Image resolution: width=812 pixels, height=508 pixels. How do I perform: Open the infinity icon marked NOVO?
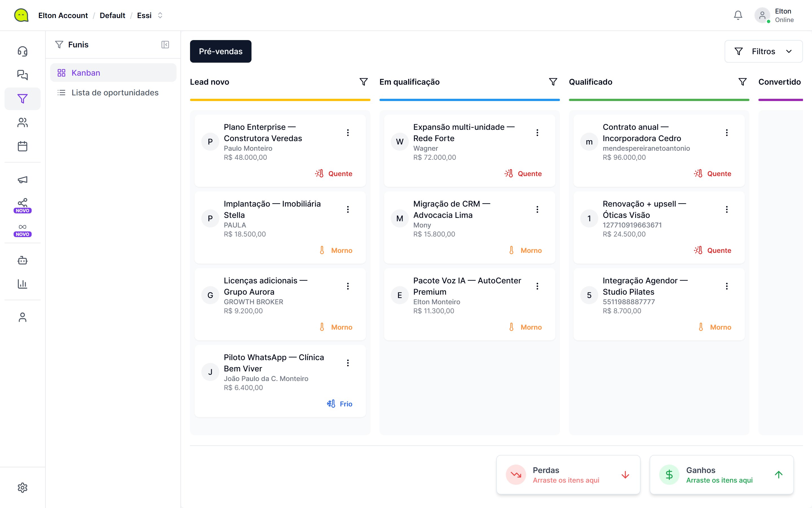(23, 230)
